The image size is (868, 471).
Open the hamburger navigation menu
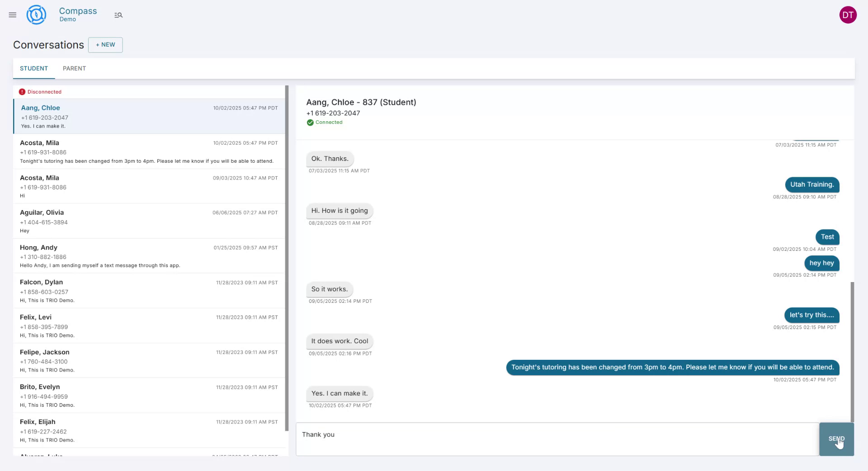pyautogui.click(x=12, y=14)
